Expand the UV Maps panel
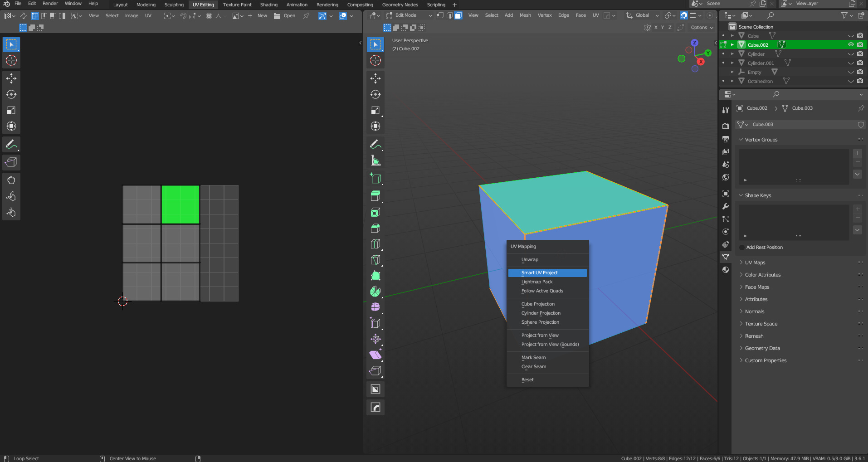This screenshot has height=462, width=868. click(x=755, y=263)
